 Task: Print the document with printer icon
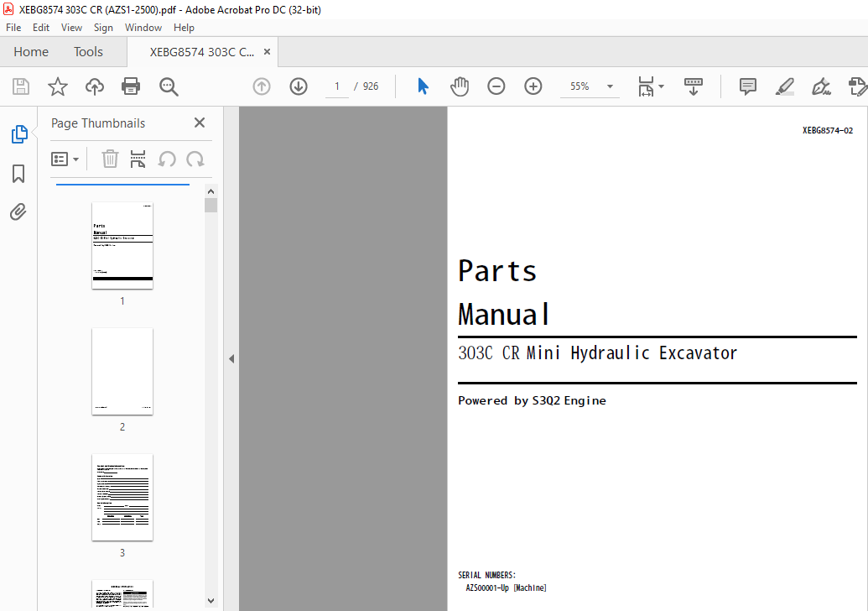(x=131, y=86)
